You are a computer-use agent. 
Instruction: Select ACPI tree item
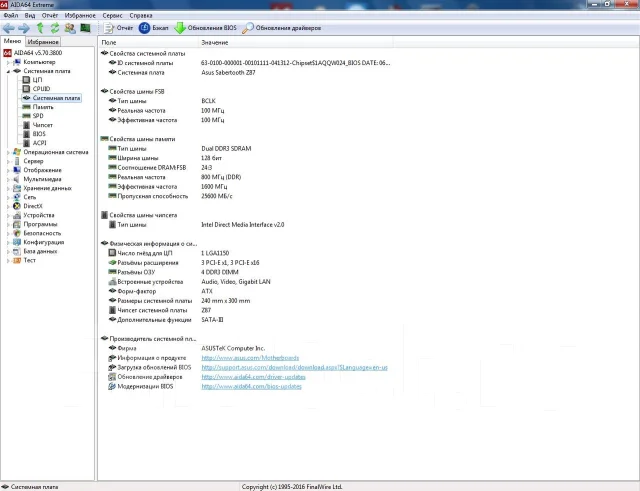tap(40, 143)
